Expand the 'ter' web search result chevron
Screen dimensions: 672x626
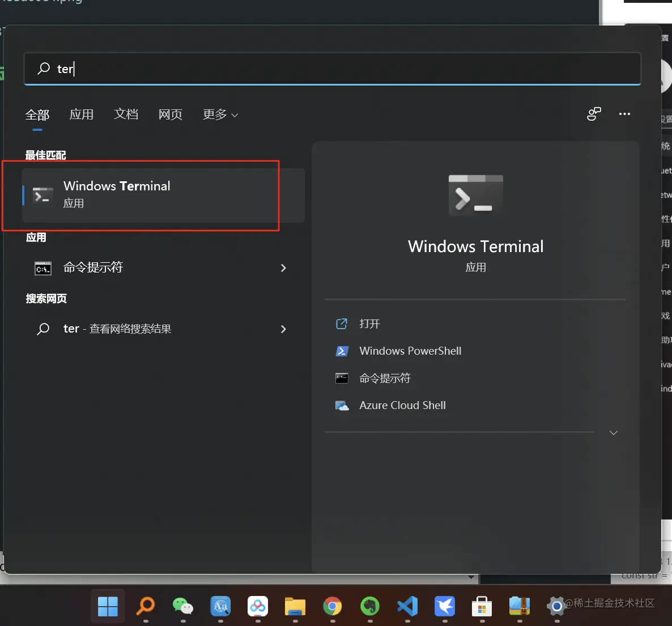pyautogui.click(x=283, y=329)
